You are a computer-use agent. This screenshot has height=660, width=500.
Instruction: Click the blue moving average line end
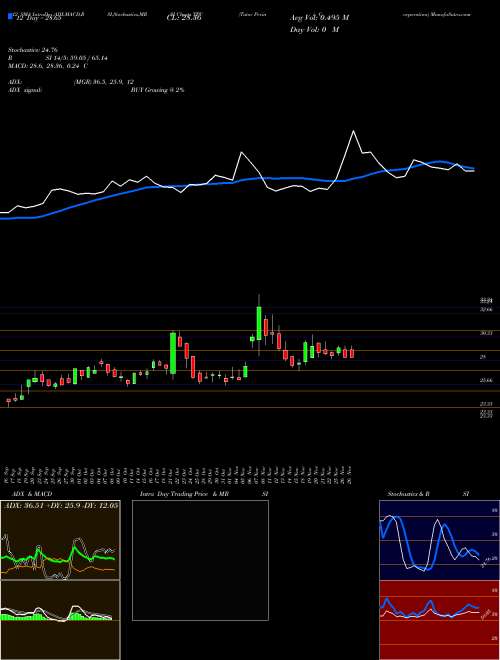click(472, 169)
